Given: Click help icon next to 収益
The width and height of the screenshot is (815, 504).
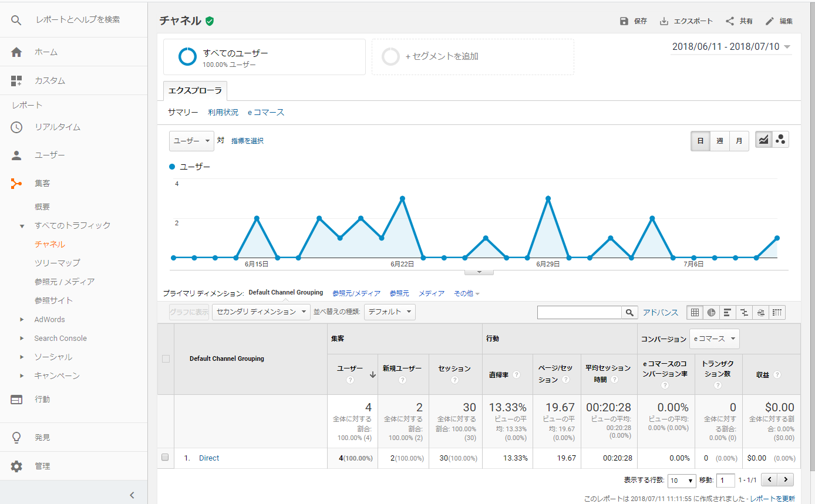Looking at the screenshot, I should (x=777, y=375).
